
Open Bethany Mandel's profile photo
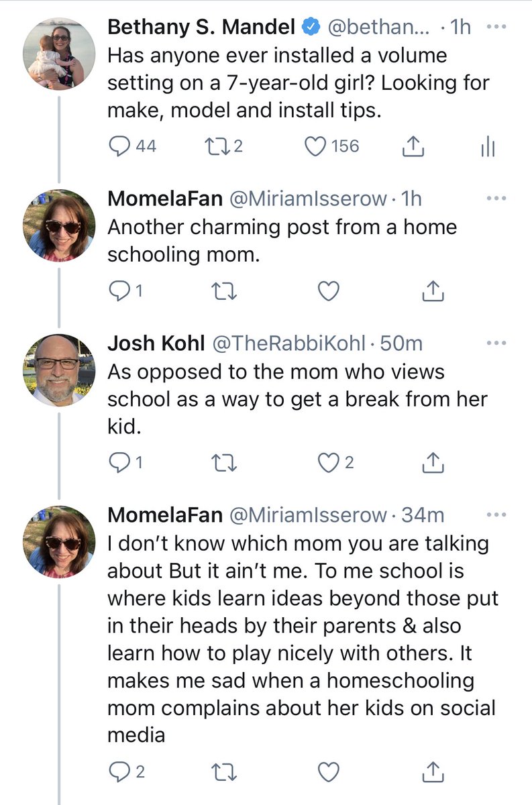59,54
